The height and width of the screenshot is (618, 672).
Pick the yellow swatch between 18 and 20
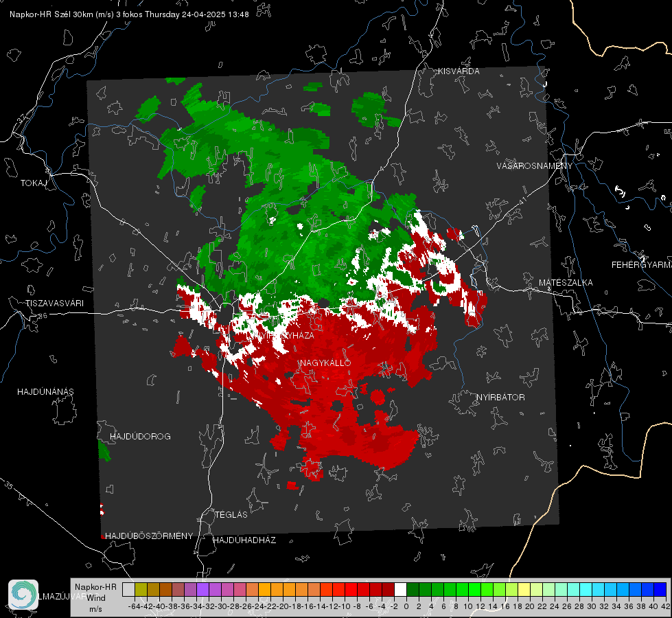tap(524, 589)
